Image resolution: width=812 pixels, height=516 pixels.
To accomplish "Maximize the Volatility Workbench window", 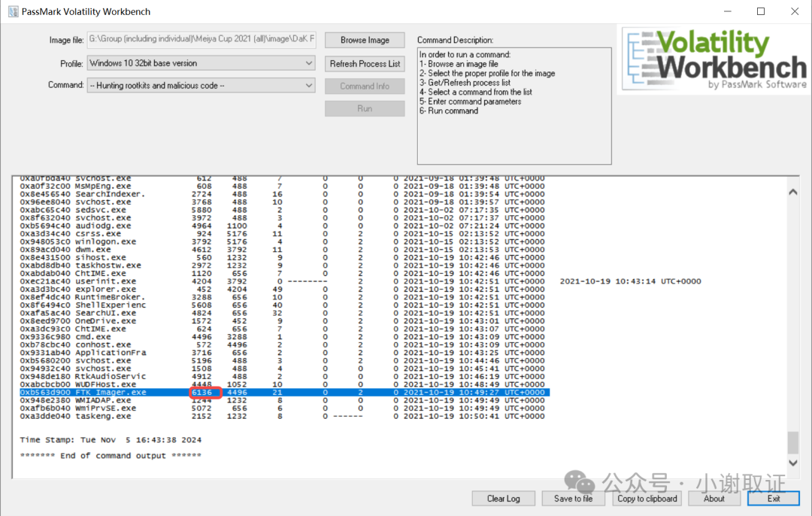I will (761, 11).
